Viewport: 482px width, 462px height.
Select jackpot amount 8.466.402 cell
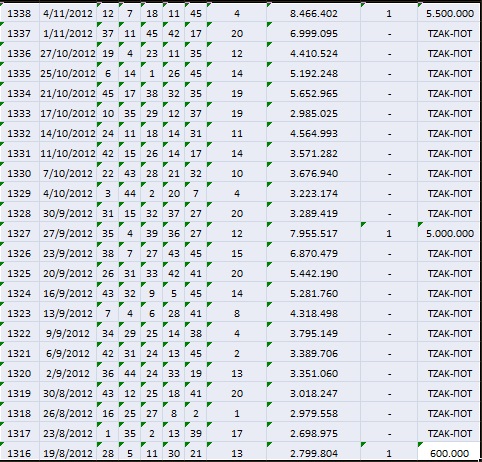[314, 14]
